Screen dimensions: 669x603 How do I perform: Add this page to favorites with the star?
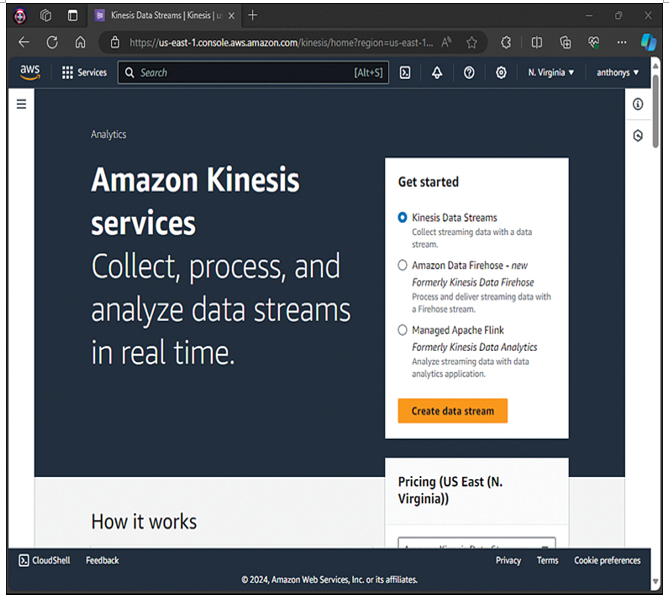(x=471, y=42)
